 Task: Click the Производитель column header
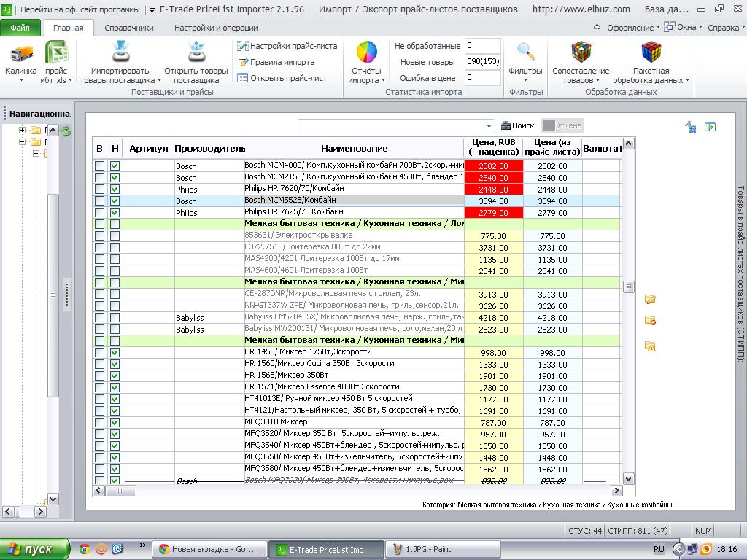209,149
